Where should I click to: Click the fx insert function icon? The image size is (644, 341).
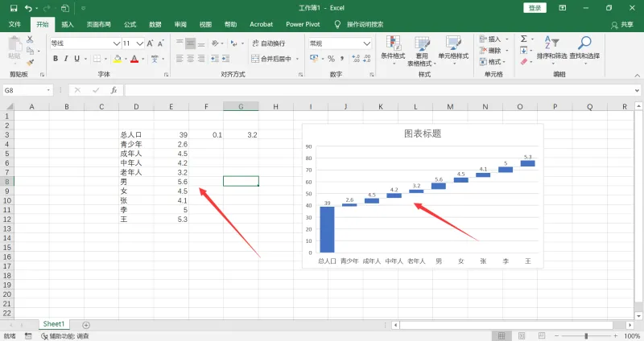pyautogui.click(x=114, y=90)
